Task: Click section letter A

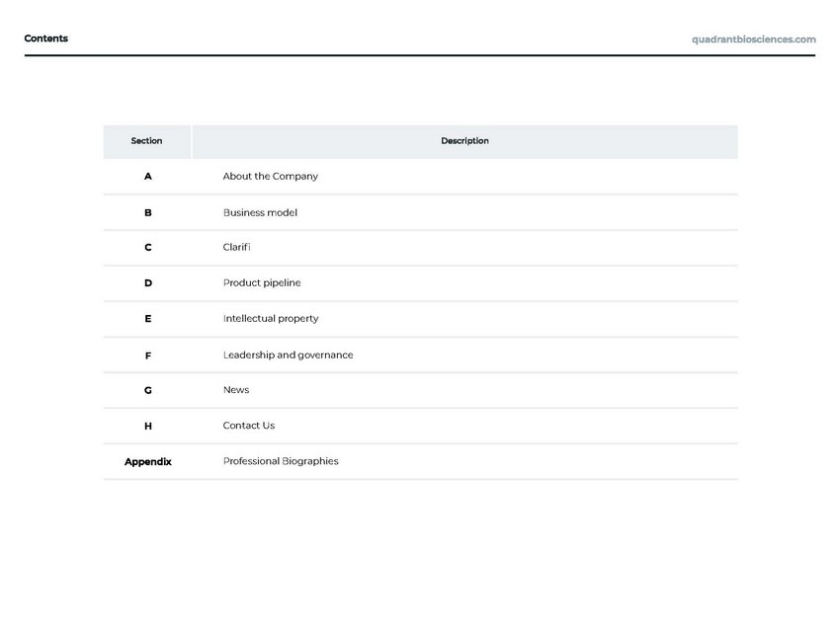Action: pyautogui.click(x=148, y=177)
